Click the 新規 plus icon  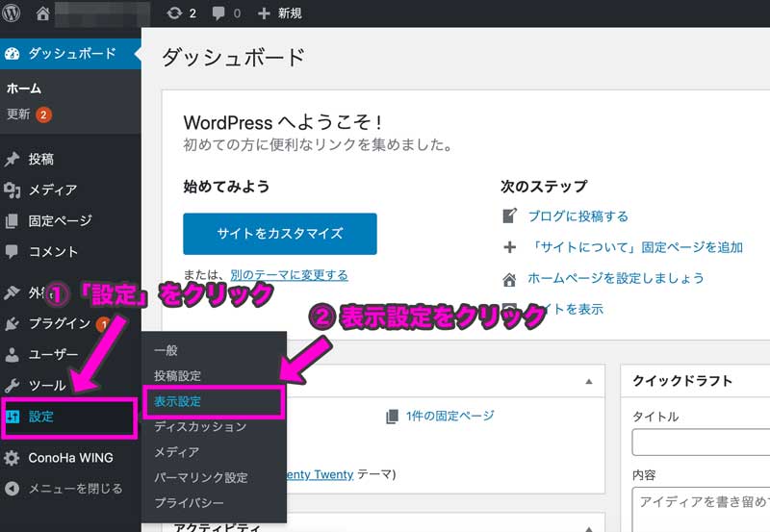(x=264, y=13)
